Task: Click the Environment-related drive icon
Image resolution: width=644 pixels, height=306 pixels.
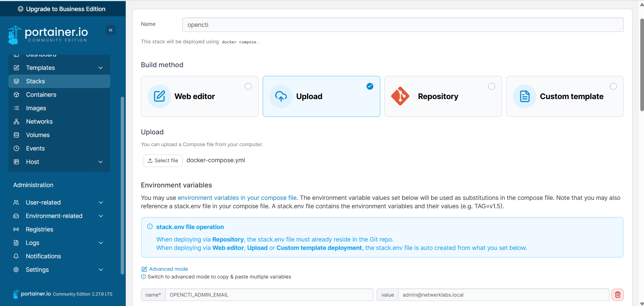Action: click(16, 216)
